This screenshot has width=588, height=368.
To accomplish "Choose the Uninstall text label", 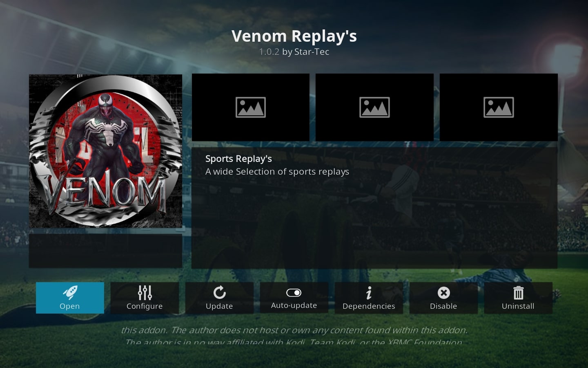I will [x=518, y=306].
